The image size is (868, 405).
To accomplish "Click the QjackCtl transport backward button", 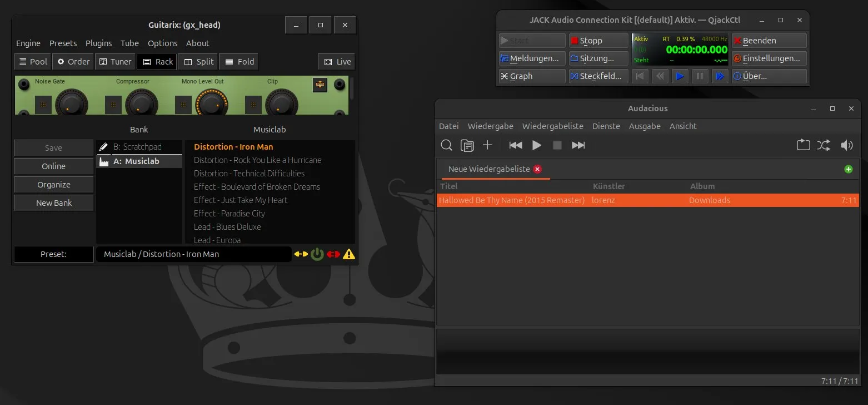I will 660,76.
